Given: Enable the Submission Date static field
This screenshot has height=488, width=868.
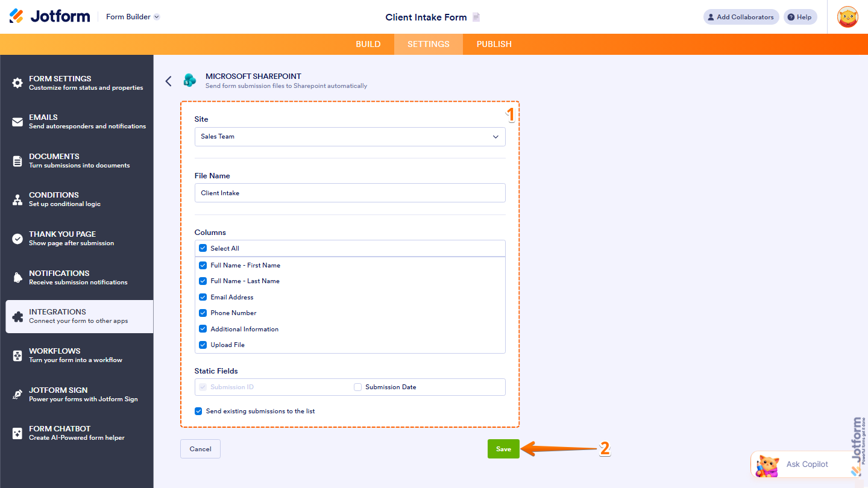Looking at the screenshot, I should pos(358,387).
